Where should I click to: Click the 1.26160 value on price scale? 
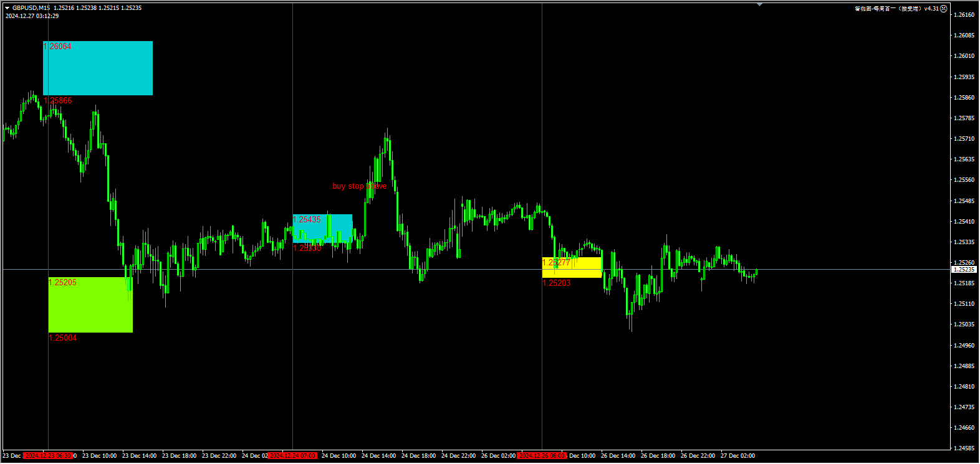[964, 15]
